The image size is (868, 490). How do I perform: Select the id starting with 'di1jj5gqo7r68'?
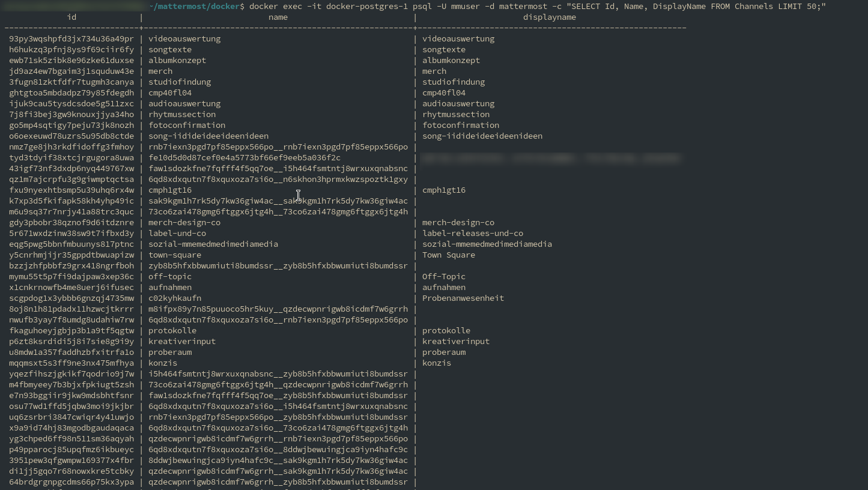coord(71,471)
